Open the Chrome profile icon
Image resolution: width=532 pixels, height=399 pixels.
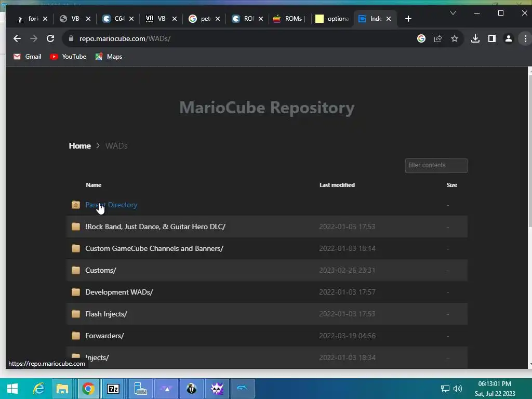click(x=508, y=38)
